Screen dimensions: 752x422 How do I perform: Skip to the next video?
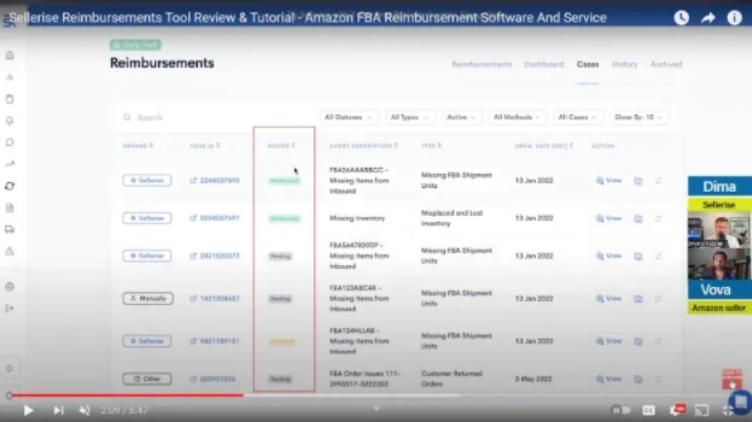click(58, 410)
